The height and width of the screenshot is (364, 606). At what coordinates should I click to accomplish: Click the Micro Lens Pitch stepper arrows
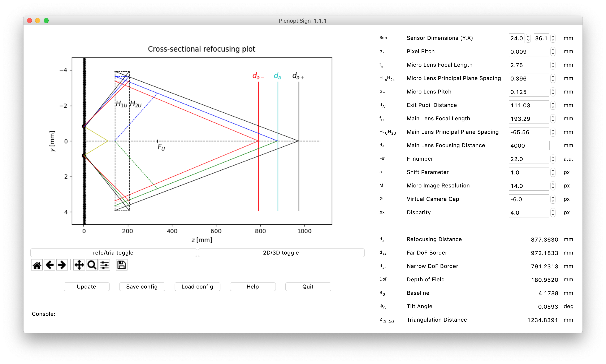553,92
